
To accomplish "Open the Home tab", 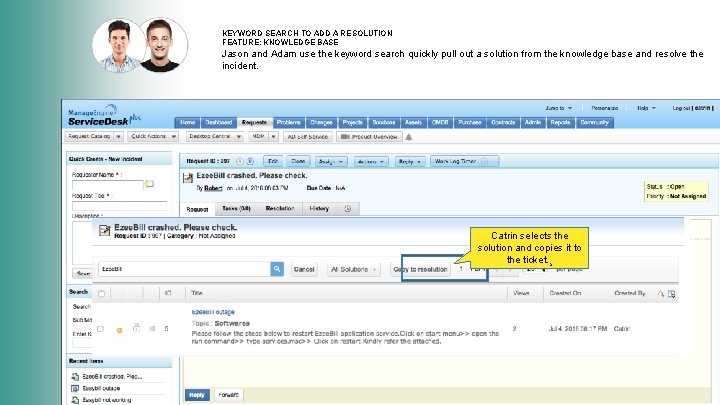I will 187,123.
